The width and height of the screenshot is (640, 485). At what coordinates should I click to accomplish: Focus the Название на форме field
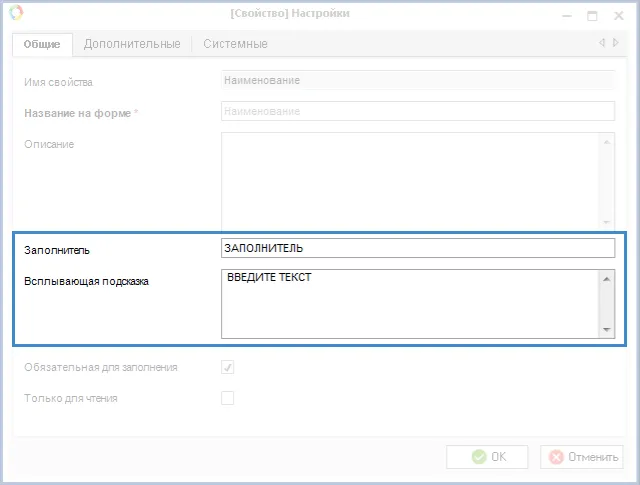416,112
